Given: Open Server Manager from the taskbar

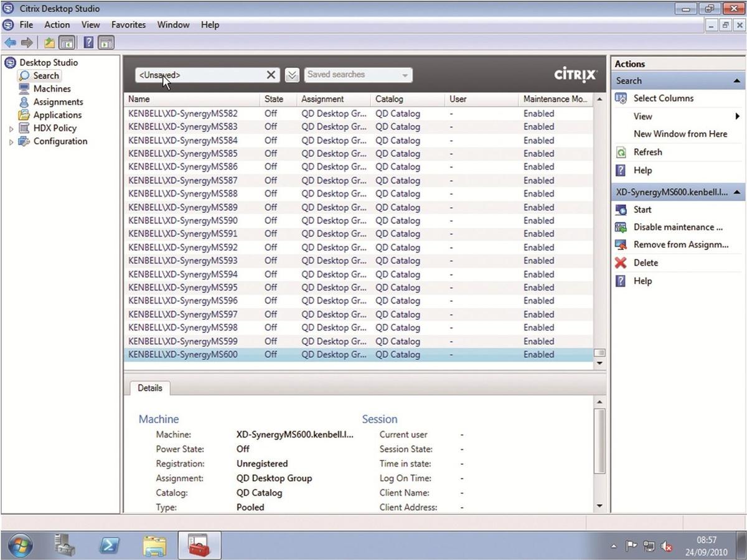Looking at the screenshot, I should 65,546.
